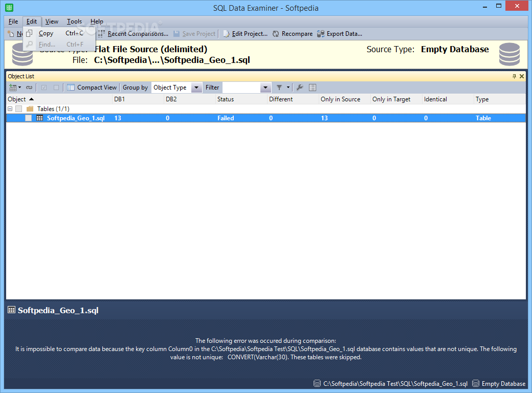Choose Copy from the Edit menu
Screen dimensions: 532x393
(x=59, y=33)
